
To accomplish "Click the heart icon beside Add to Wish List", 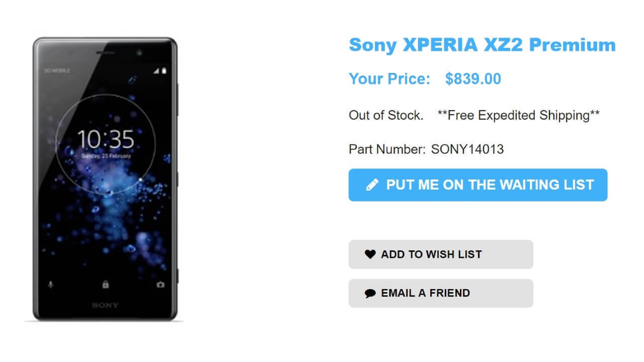I will point(370,254).
